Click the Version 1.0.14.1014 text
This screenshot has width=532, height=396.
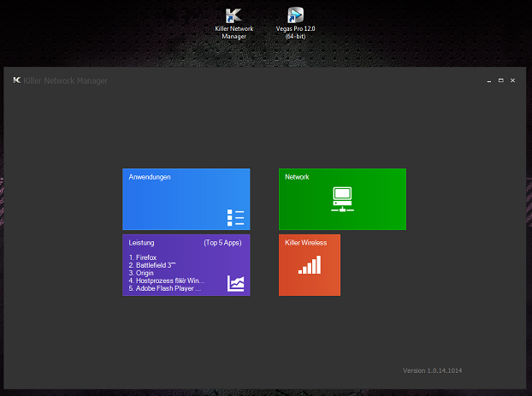coord(432,370)
